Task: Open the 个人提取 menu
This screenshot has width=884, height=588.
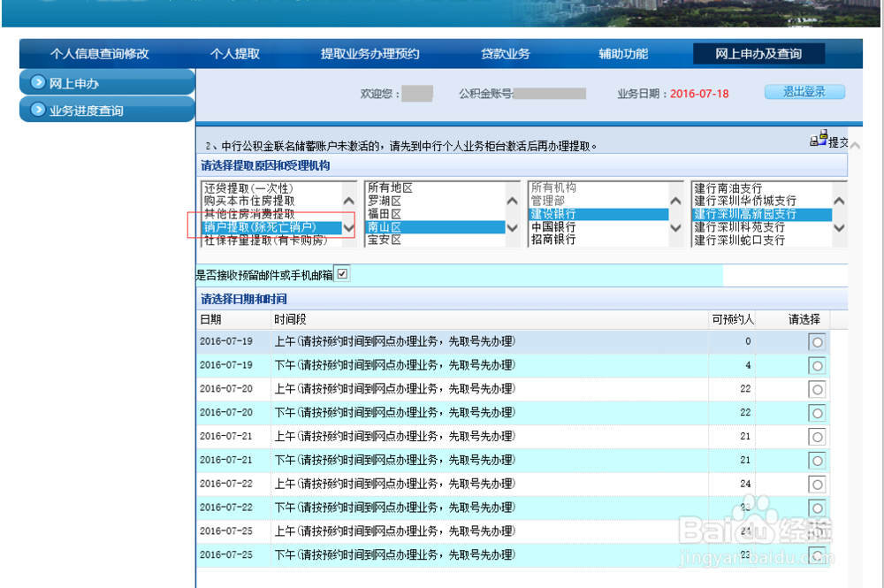Action: (234, 54)
